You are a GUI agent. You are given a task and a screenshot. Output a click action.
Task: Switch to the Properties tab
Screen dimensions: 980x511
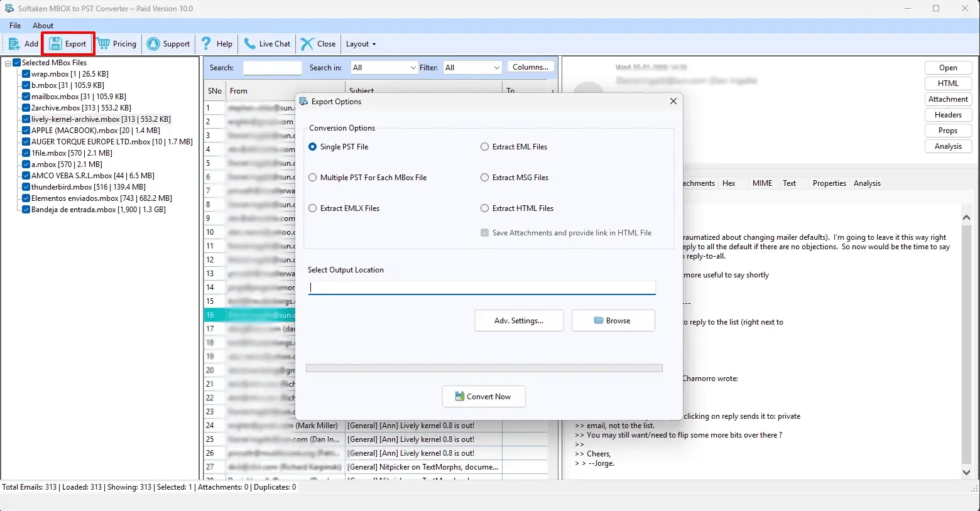(829, 183)
